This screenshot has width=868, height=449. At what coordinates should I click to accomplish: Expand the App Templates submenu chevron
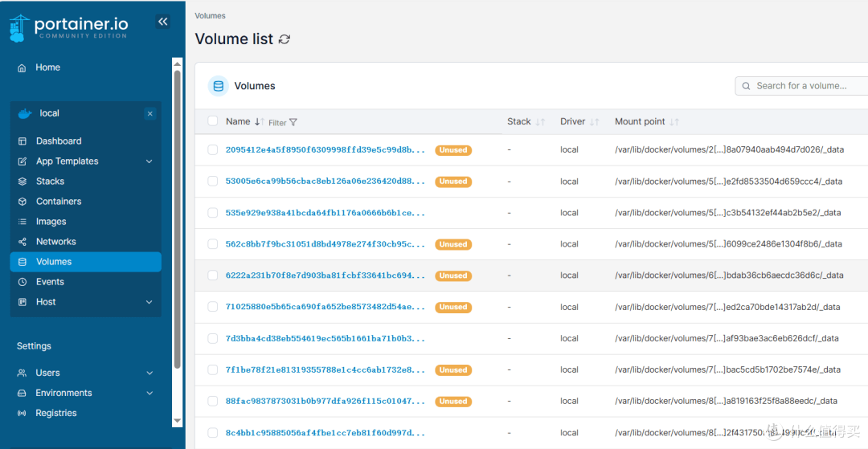click(x=149, y=161)
